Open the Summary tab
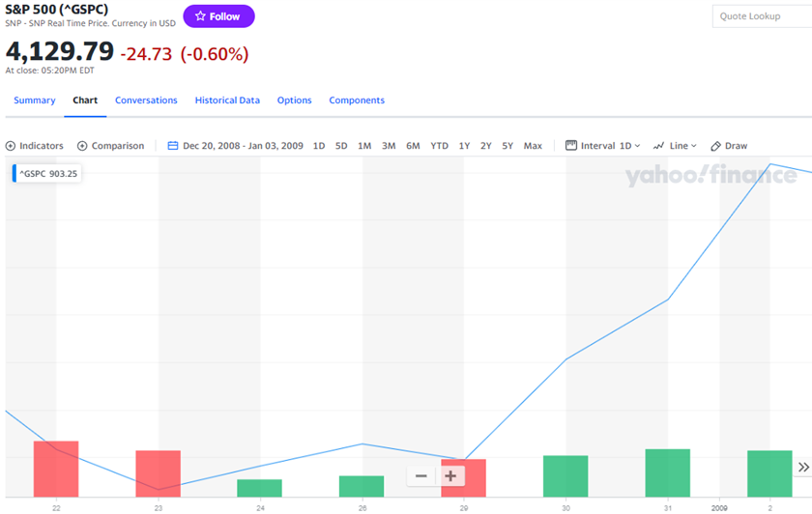 tap(34, 100)
